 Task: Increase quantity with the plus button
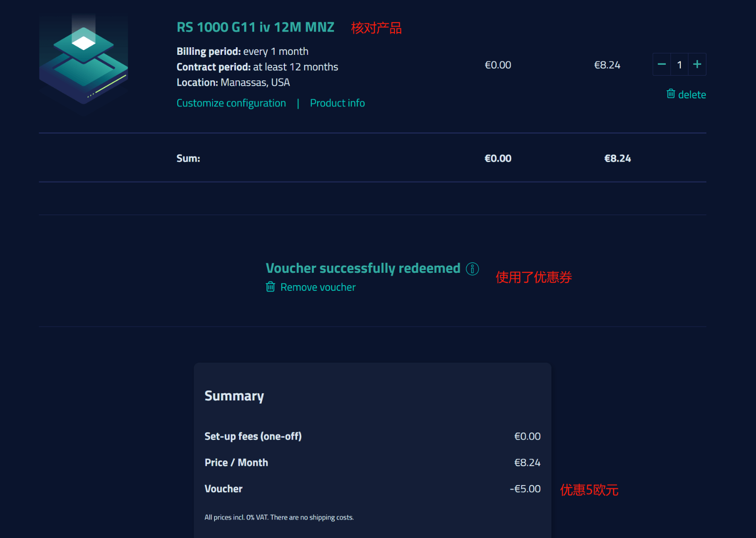[x=697, y=64]
